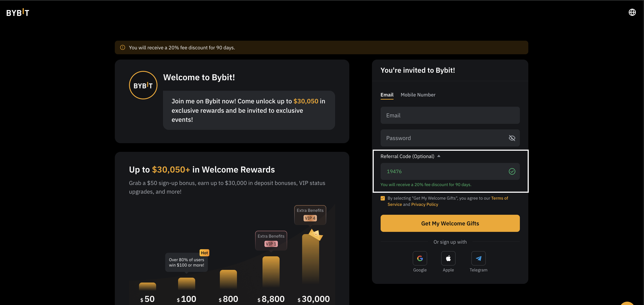Click the Bybit logo in the header
644x305 pixels.
(18, 12)
